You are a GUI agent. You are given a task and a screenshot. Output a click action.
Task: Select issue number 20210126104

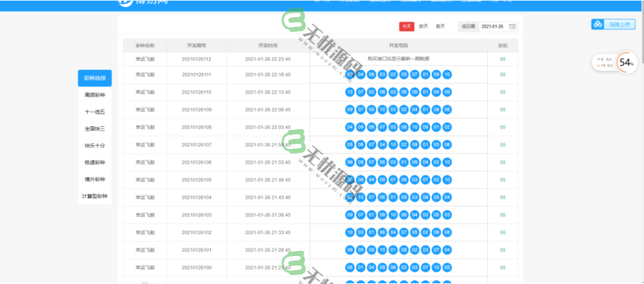click(196, 197)
